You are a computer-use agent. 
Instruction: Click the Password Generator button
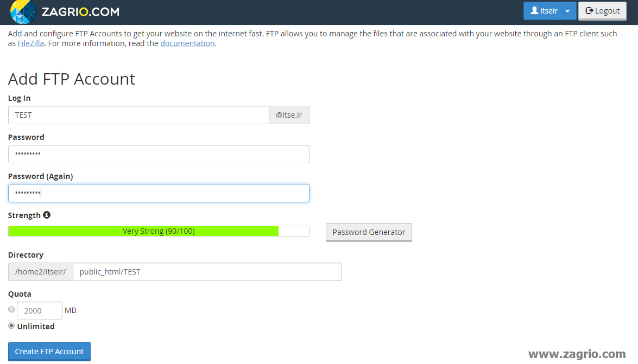(369, 232)
